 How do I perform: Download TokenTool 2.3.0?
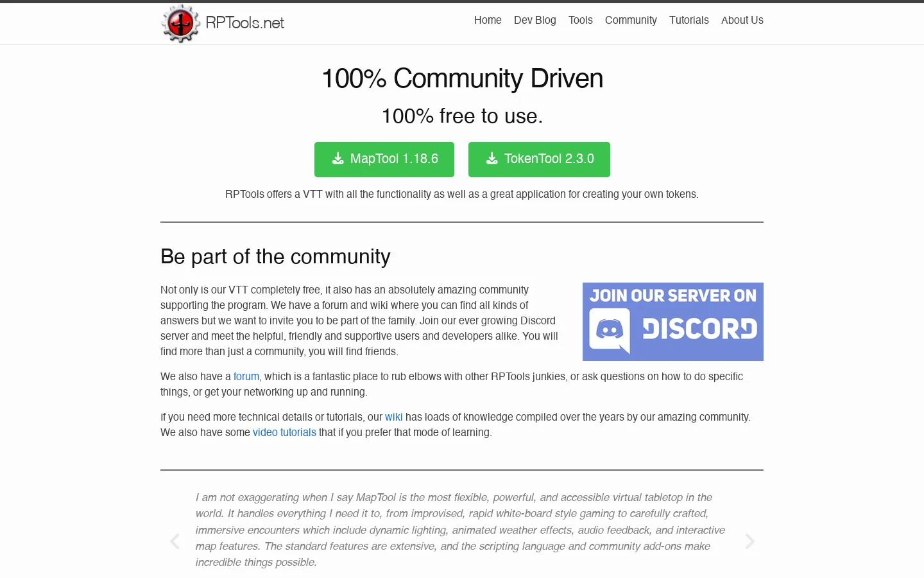[x=539, y=159]
